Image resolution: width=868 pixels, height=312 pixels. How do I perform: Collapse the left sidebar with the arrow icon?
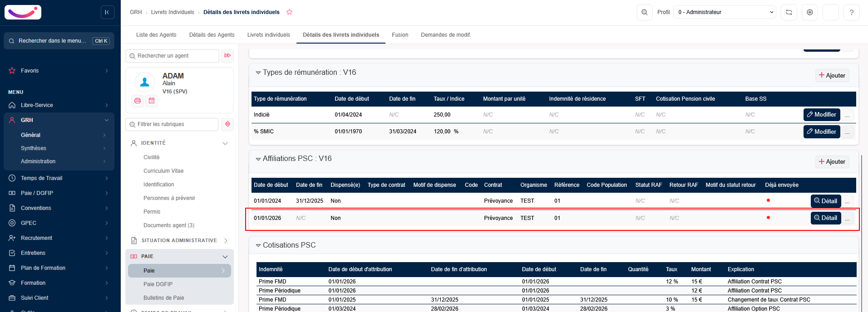click(x=107, y=12)
